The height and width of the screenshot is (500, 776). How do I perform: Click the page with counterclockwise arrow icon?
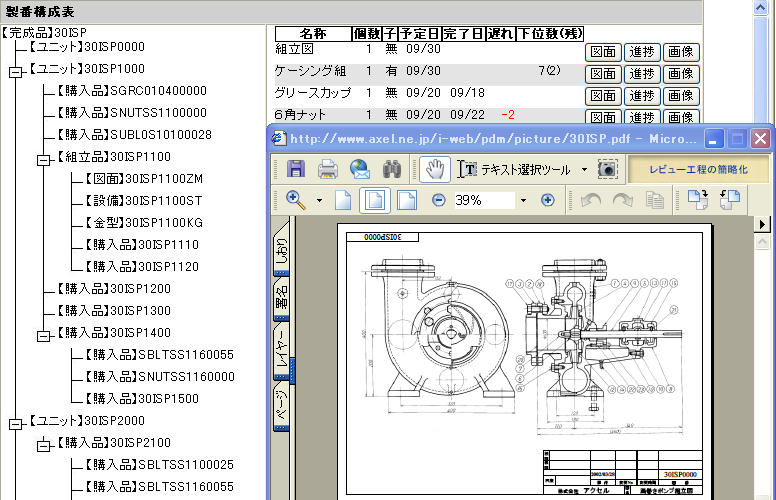(x=730, y=199)
